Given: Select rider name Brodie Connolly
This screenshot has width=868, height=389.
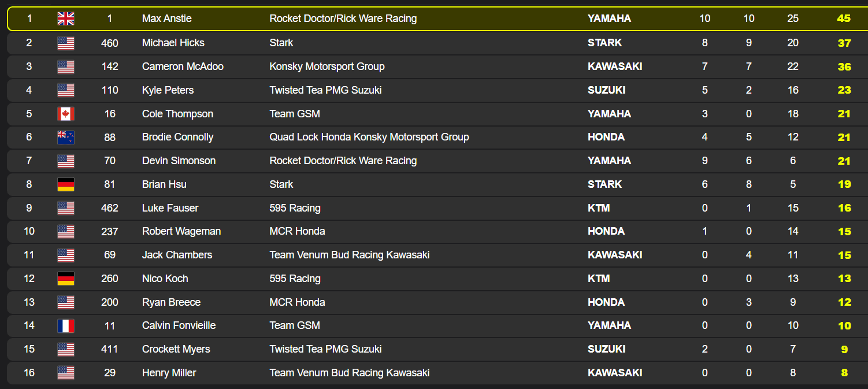Looking at the screenshot, I should tap(178, 137).
